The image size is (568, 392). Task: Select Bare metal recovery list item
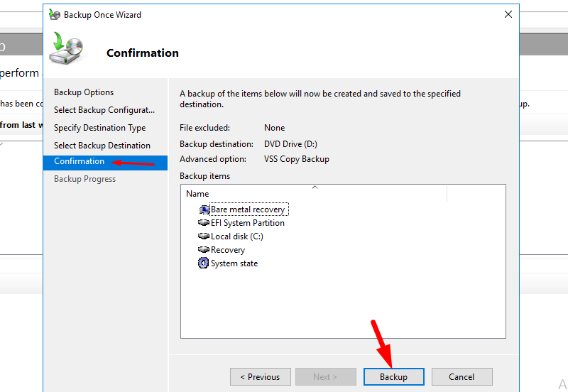coord(248,209)
